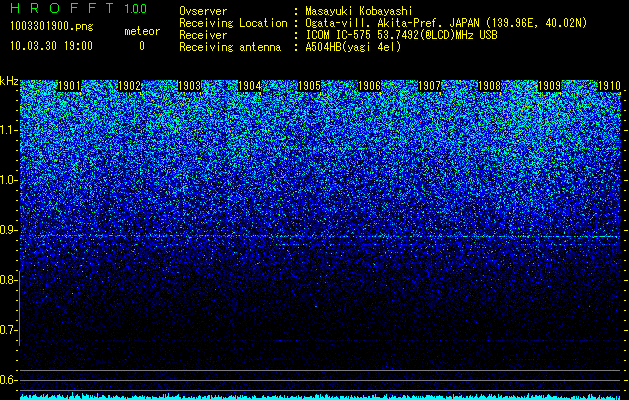The width and height of the screenshot is (629, 400).
Task: Click the 1909 time marker
Action: [550, 86]
